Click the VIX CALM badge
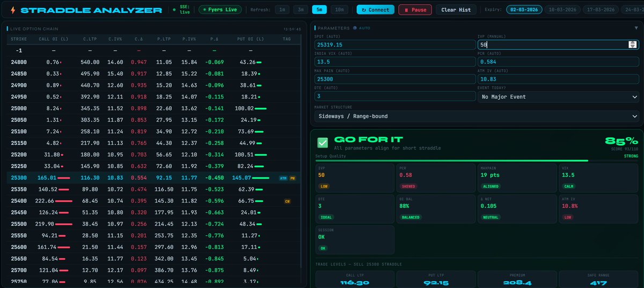Viewport: 644px width, 288px height. click(569, 187)
